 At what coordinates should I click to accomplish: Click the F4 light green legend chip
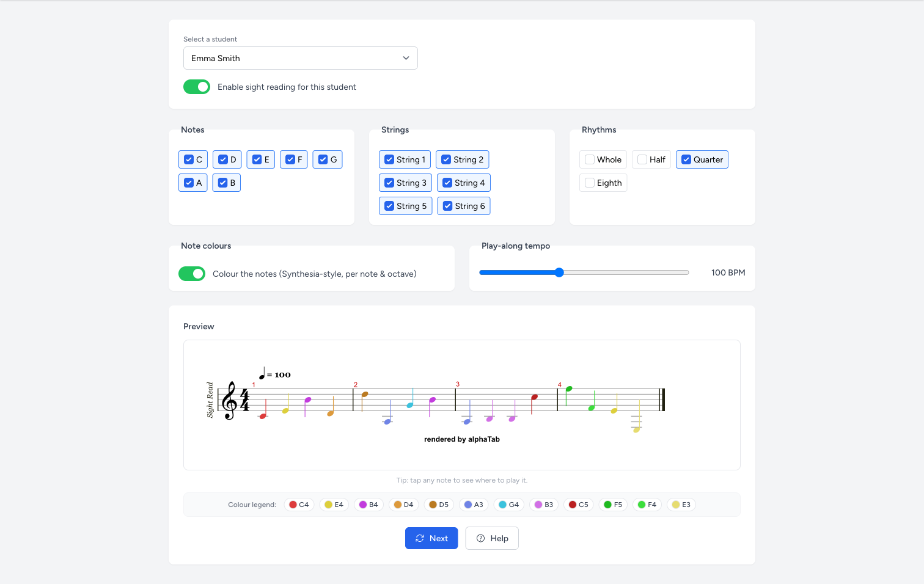click(x=647, y=505)
